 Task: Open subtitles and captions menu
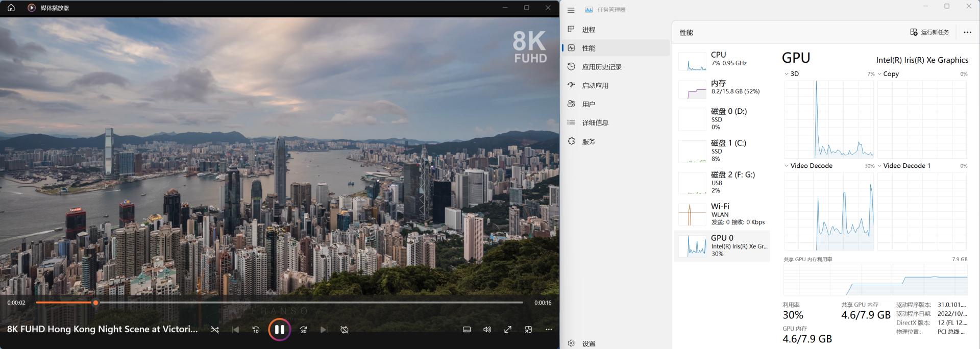coord(467,330)
